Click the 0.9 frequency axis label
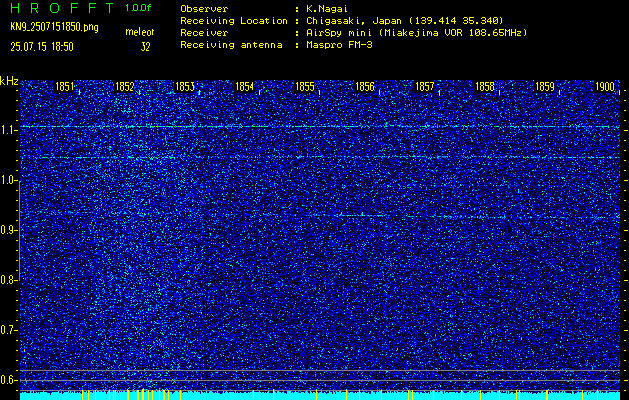 click(7, 230)
